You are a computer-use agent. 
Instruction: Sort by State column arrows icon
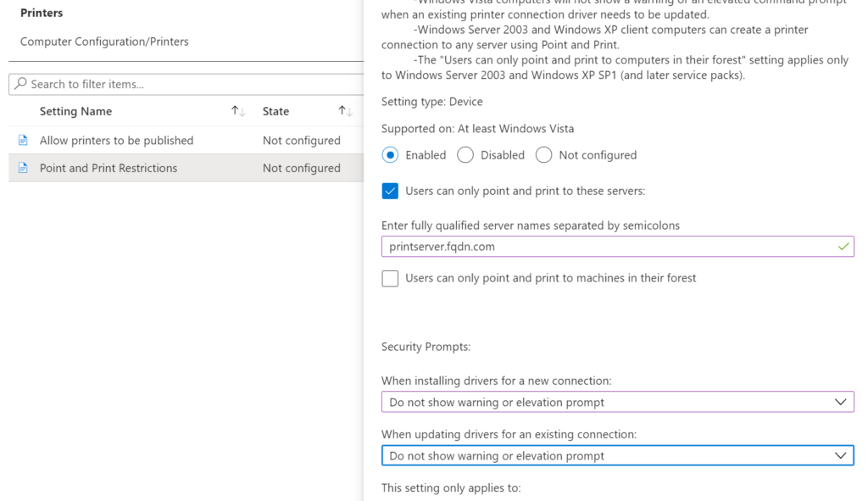pyautogui.click(x=346, y=111)
